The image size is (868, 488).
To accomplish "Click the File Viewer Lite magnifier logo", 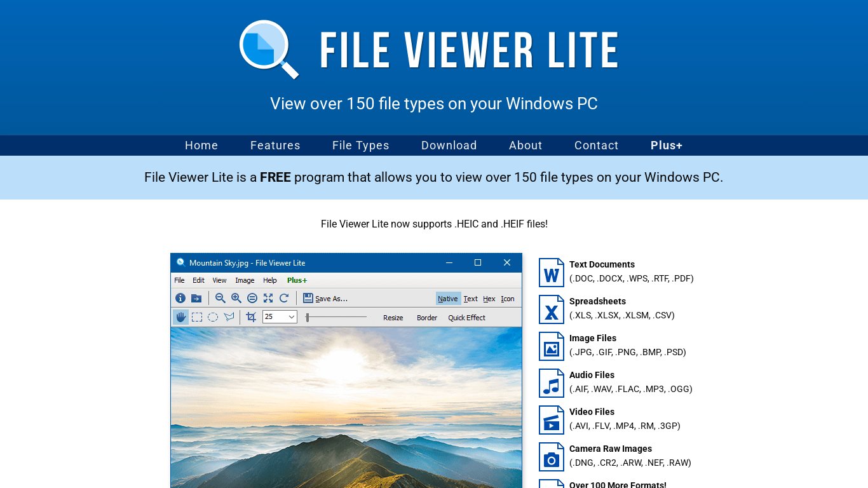I will [x=269, y=50].
